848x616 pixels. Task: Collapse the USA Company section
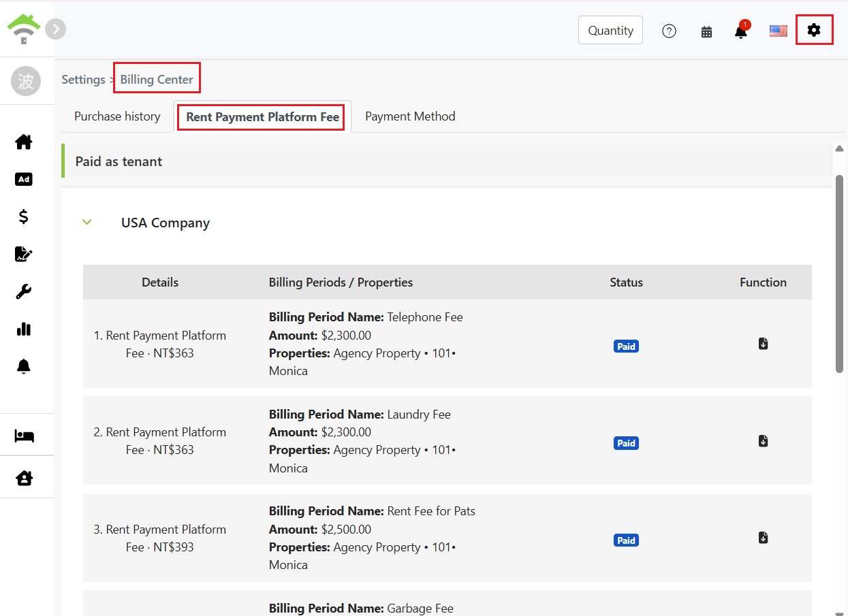tap(87, 222)
